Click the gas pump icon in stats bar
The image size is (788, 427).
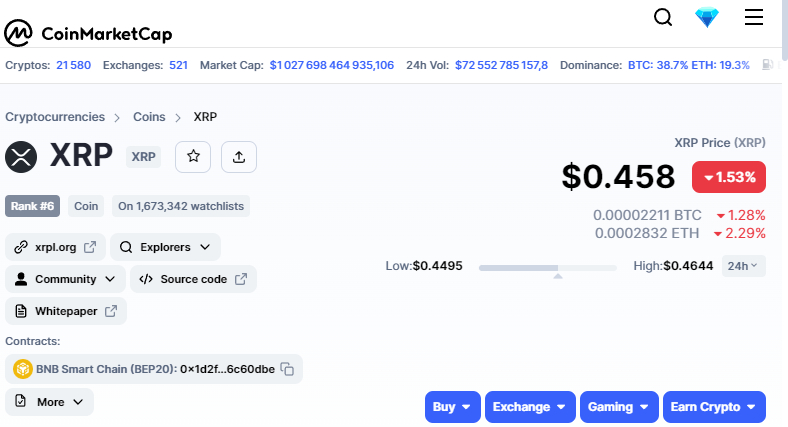pyautogui.click(x=767, y=65)
